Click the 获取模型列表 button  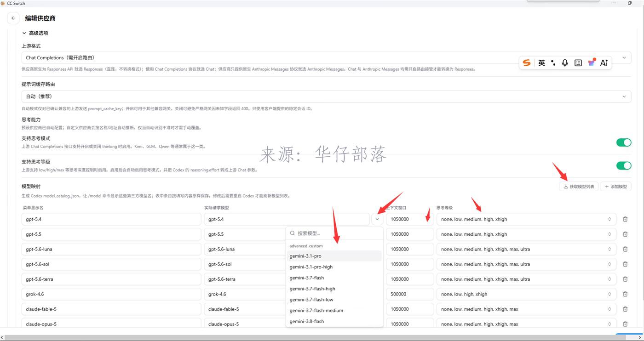click(579, 187)
